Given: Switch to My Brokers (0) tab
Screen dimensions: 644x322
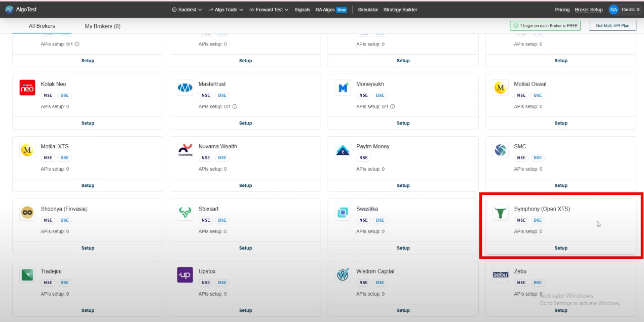Looking at the screenshot, I should (103, 26).
